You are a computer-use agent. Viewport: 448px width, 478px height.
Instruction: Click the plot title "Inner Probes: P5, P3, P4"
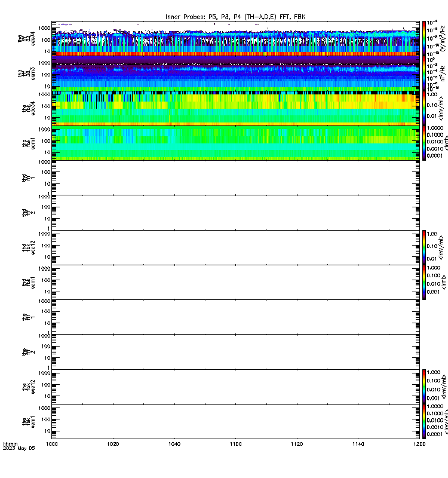coord(204,17)
